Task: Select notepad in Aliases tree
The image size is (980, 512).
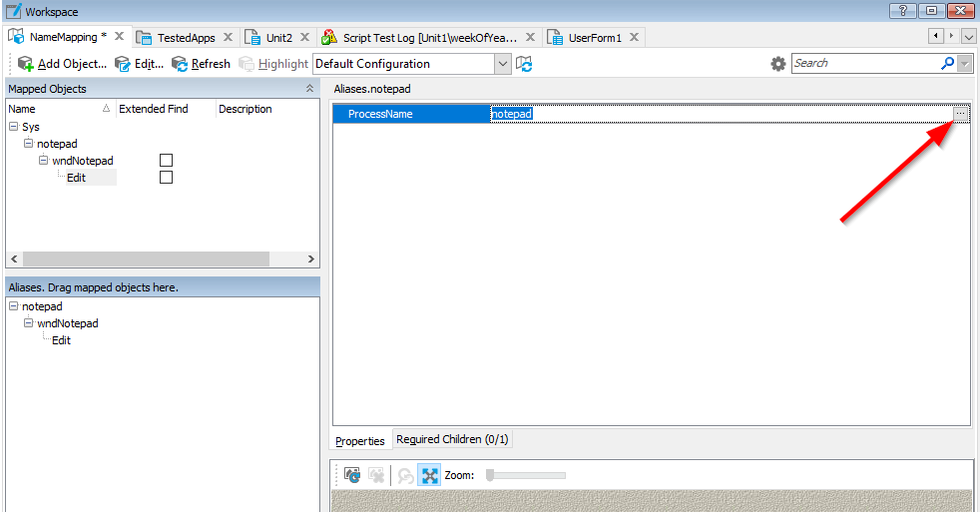Action: coord(42,306)
